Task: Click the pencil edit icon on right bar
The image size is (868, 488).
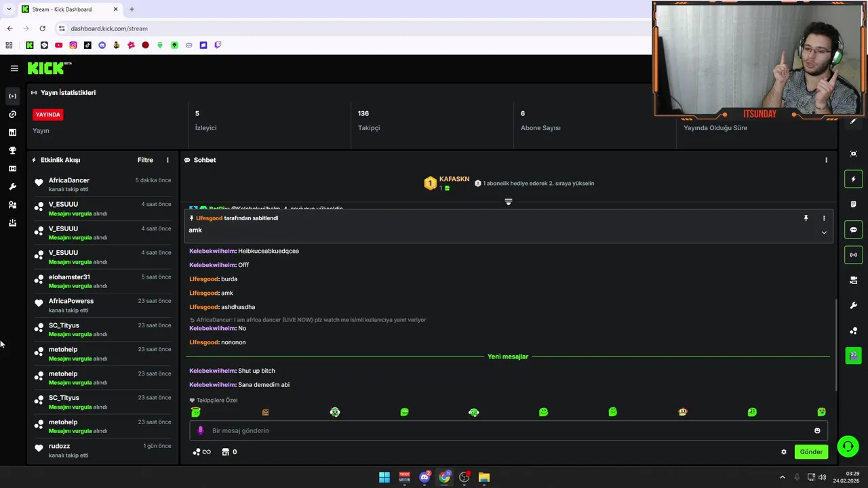Action: click(853, 121)
